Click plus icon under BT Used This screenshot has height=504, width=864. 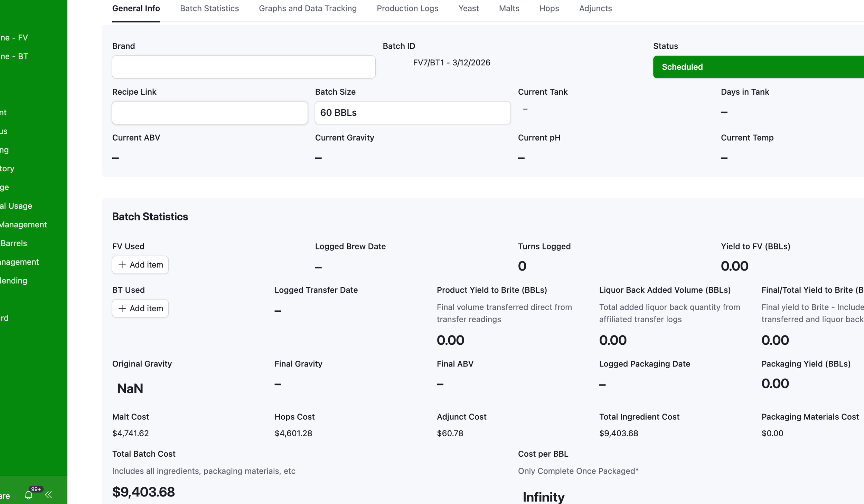122,308
